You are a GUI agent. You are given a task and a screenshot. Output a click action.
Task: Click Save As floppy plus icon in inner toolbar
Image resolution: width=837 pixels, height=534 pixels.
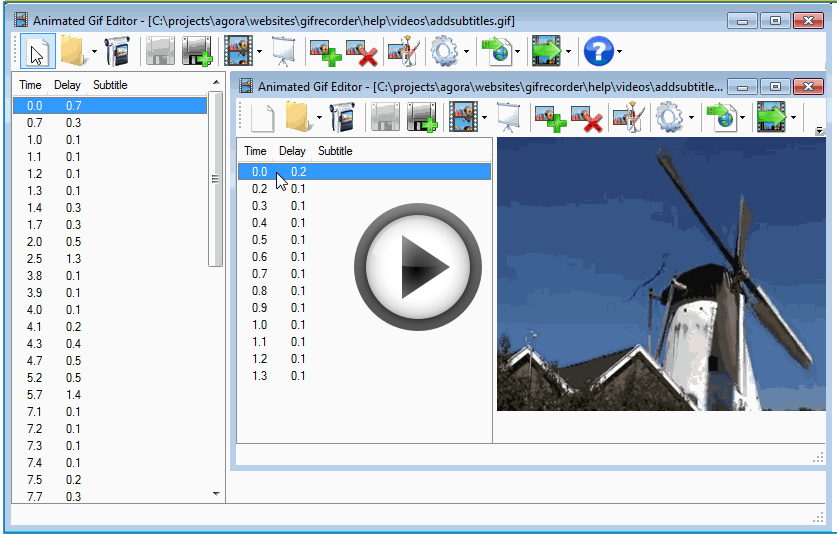(422, 117)
